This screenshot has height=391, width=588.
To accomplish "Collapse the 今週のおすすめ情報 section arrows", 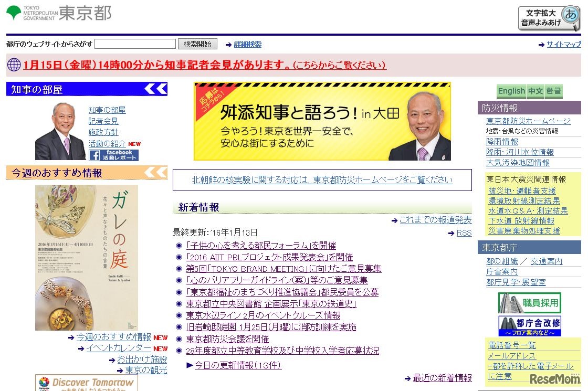I will [156, 172].
